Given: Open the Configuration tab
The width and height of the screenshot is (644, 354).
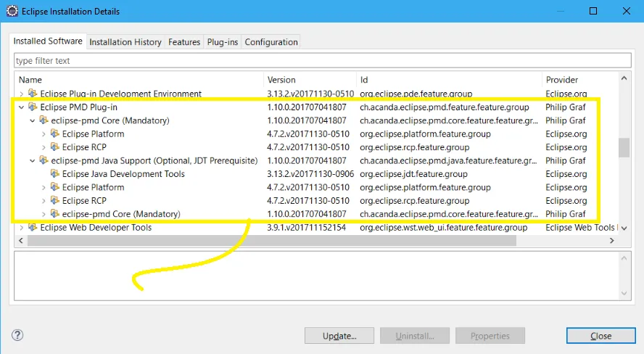Looking at the screenshot, I should [x=271, y=42].
